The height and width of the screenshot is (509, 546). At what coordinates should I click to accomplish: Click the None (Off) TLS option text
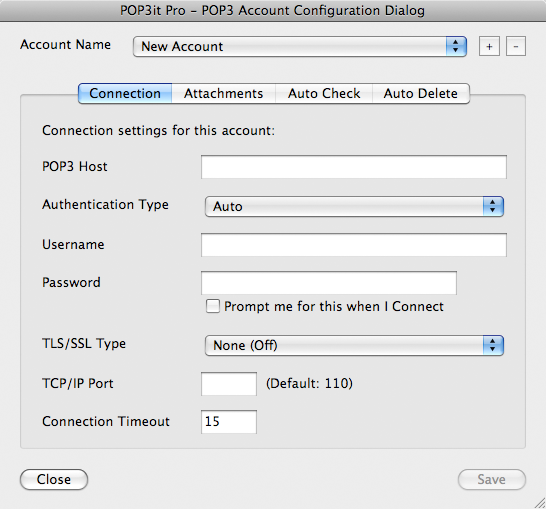click(x=245, y=345)
